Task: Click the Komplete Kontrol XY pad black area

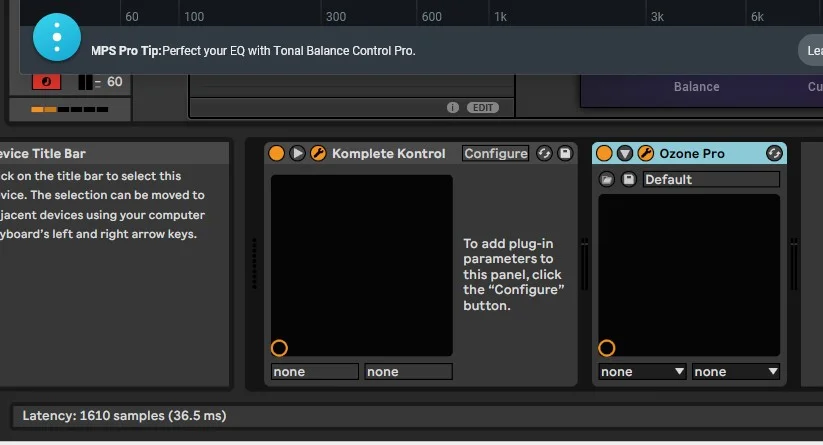Action: tap(362, 266)
